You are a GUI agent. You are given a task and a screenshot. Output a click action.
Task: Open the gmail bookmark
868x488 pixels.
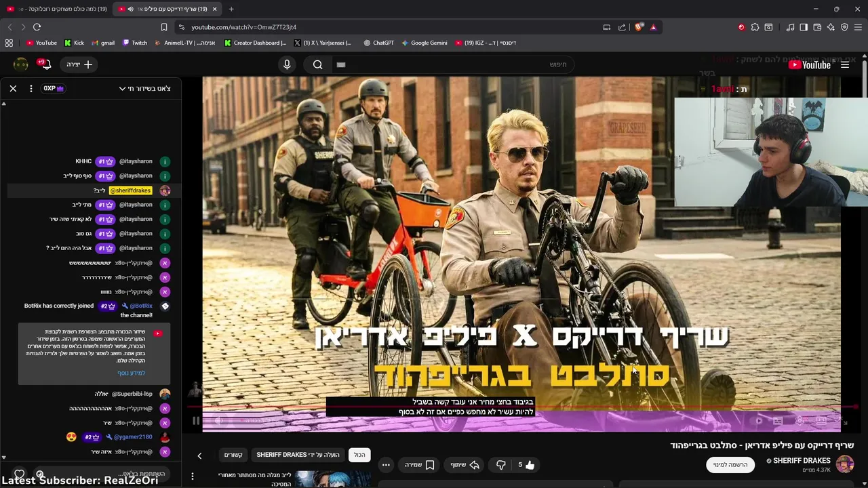point(102,43)
